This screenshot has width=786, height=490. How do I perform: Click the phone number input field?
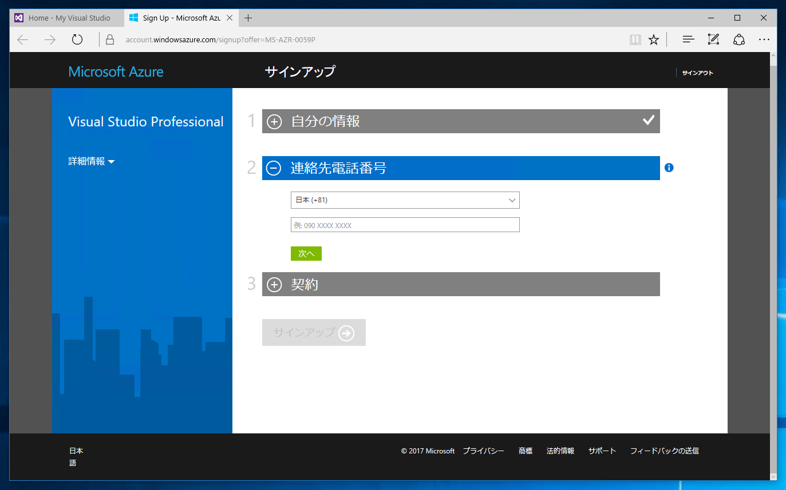point(405,225)
